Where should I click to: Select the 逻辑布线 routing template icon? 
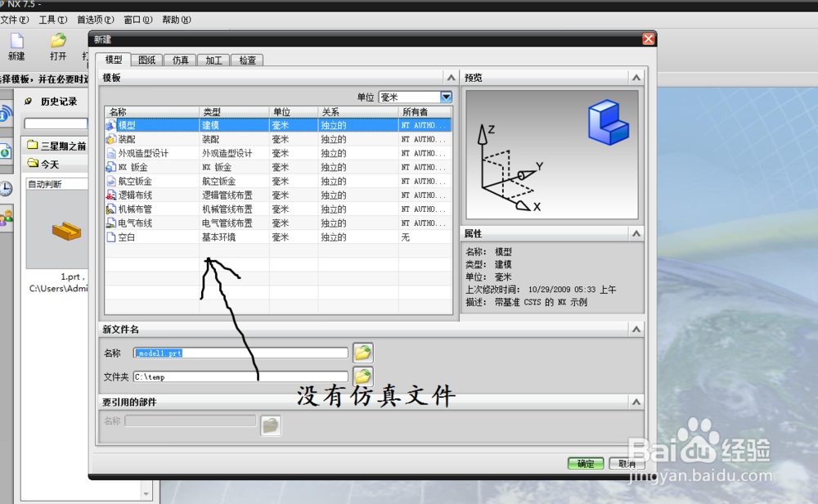[111, 195]
